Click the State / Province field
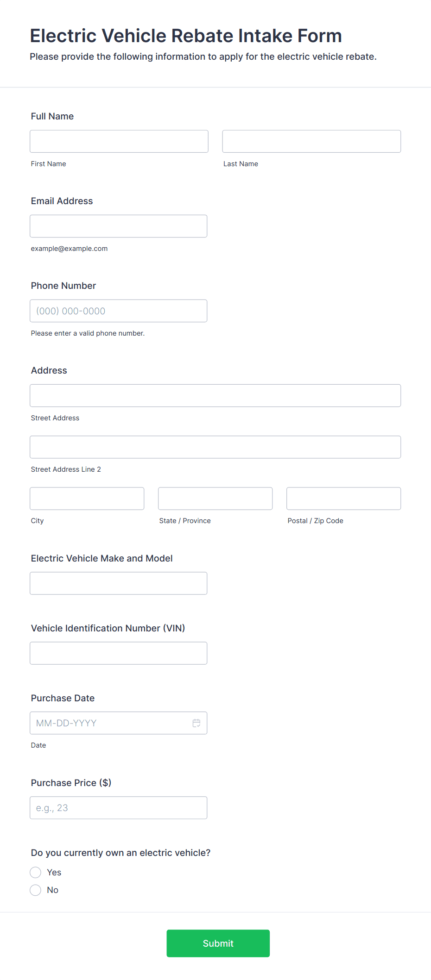 pyautogui.click(x=215, y=498)
